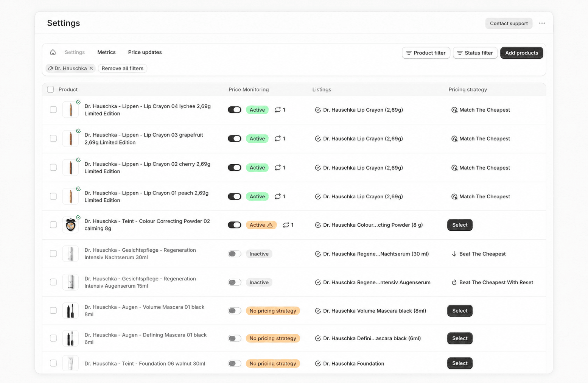Click the Contact support button
Image resolution: width=588 pixels, height=383 pixels.
coord(509,23)
